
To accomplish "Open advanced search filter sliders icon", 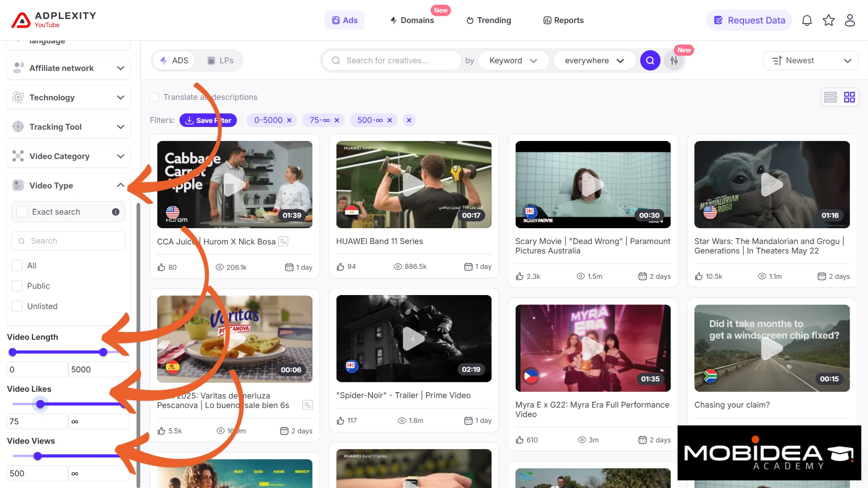I will point(674,61).
